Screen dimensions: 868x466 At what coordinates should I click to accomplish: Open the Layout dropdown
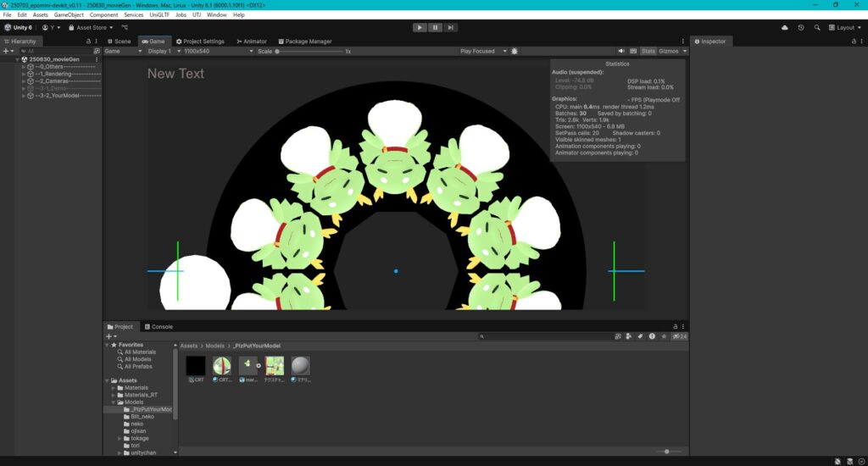[x=845, y=28]
